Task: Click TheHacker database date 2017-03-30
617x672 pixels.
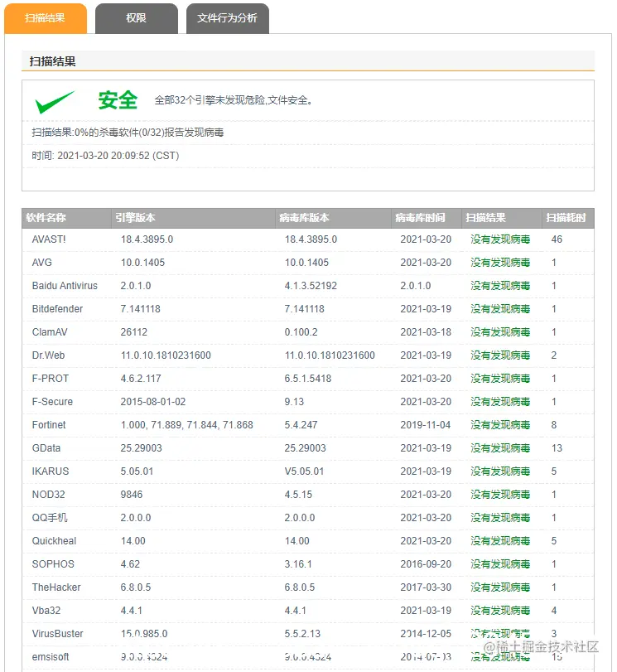Action: click(x=426, y=587)
